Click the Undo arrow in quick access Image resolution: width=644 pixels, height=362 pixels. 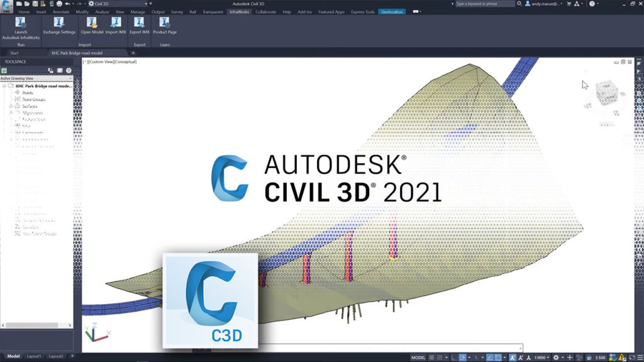[68, 4]
